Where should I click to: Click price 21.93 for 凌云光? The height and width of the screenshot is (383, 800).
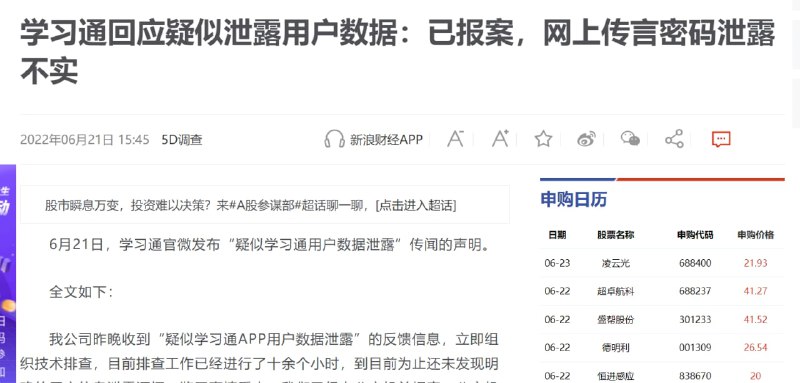(x=756, y=263)
